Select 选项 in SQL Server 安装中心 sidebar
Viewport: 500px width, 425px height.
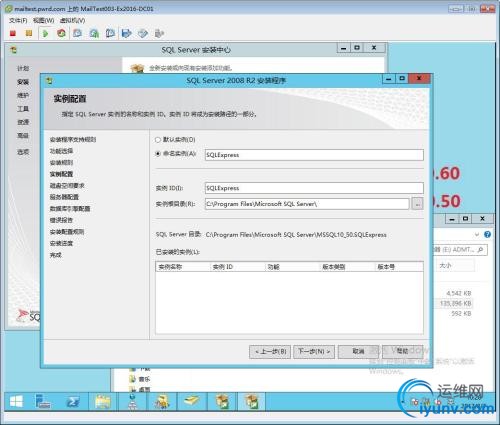click(x=23, y=152)
